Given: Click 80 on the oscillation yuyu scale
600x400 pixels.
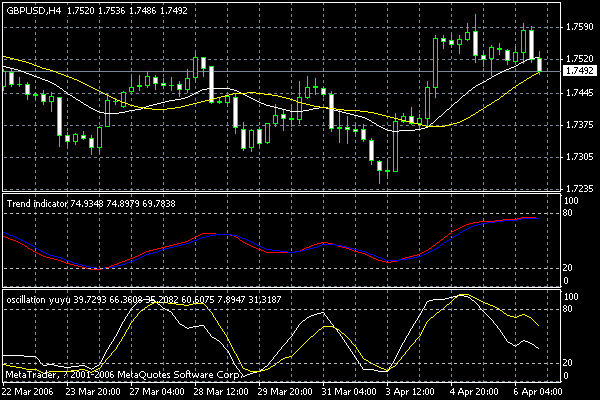Looking at the screenshot, I should [x=568, y=309].
